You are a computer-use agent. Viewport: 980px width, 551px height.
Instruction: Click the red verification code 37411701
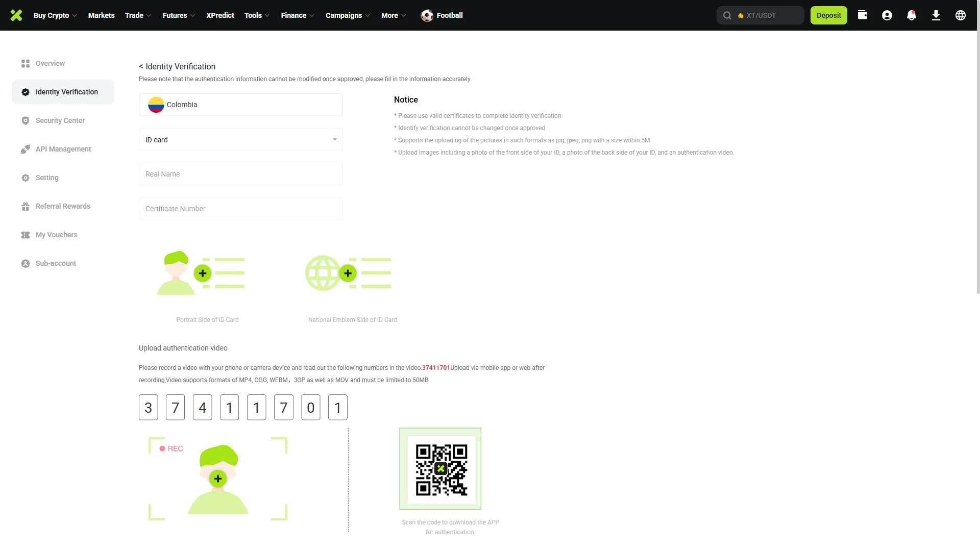436,368
